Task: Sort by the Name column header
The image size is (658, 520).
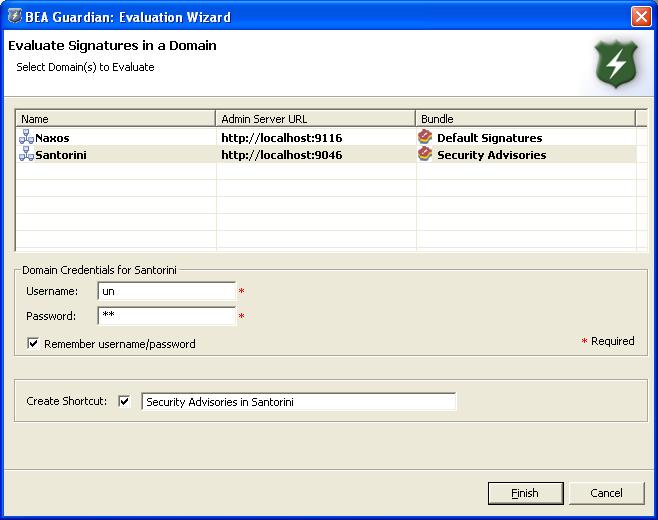Action: pos(115,118)
